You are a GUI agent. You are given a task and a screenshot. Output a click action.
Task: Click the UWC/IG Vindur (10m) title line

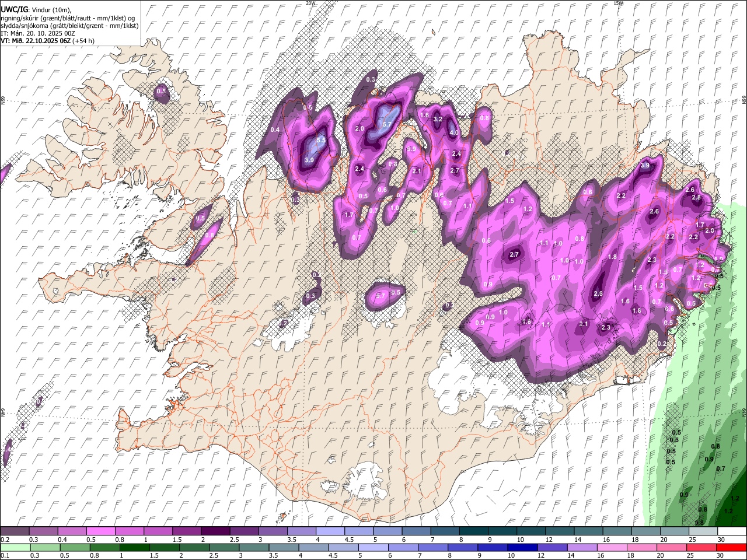click(36, 10)
